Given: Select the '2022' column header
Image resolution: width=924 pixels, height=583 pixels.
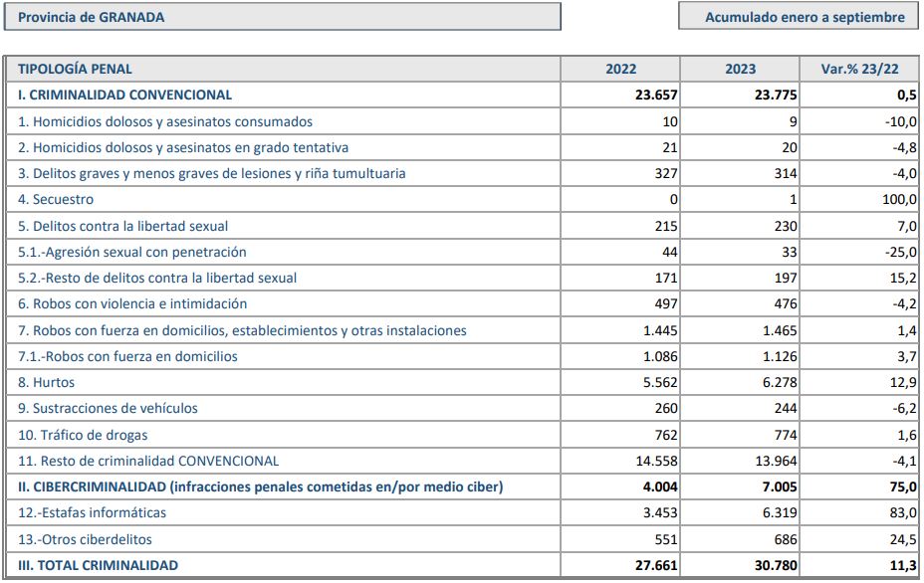Looking at the screenshot, I should pyautogui.click(x=620, y=69).
